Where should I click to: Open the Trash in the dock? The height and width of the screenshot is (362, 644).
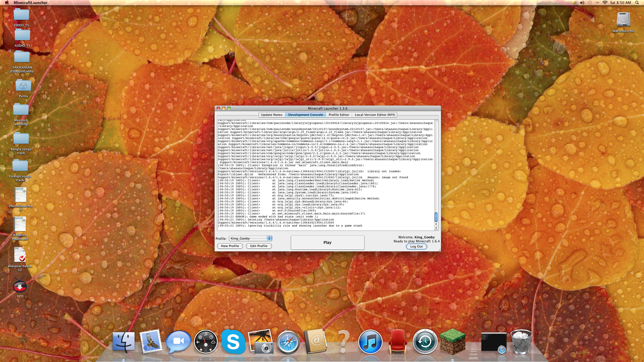[x=521, y=342]
